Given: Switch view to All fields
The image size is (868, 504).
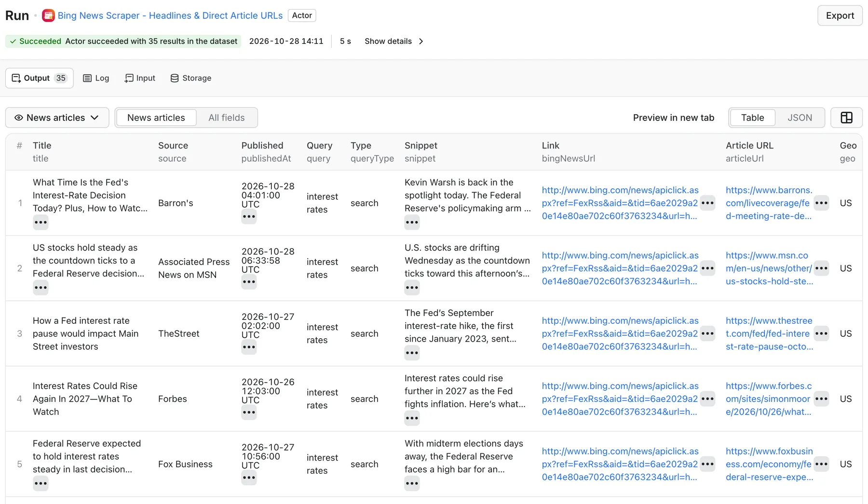Looking at the screenshot, I should (x=227, y=118).
